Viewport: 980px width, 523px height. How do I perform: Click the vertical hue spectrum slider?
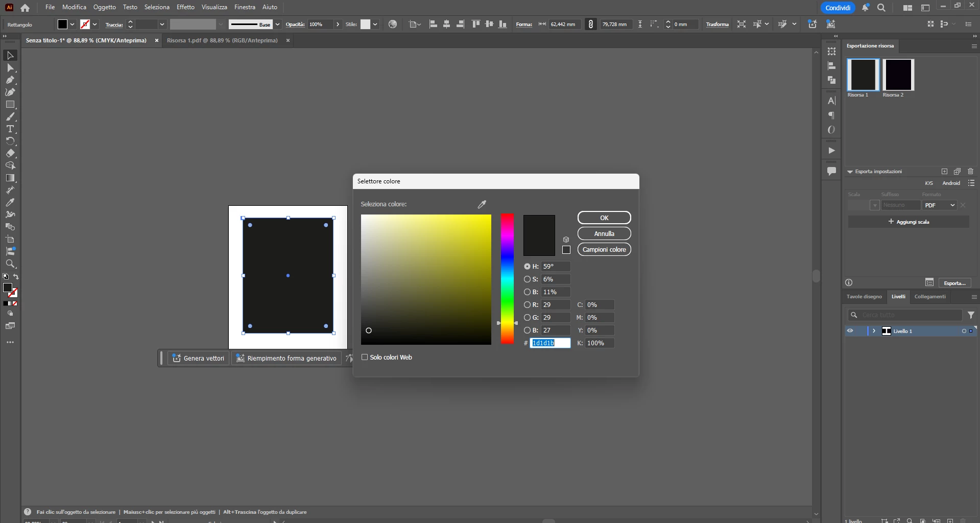pyautogui.click(x=507, y=279)
